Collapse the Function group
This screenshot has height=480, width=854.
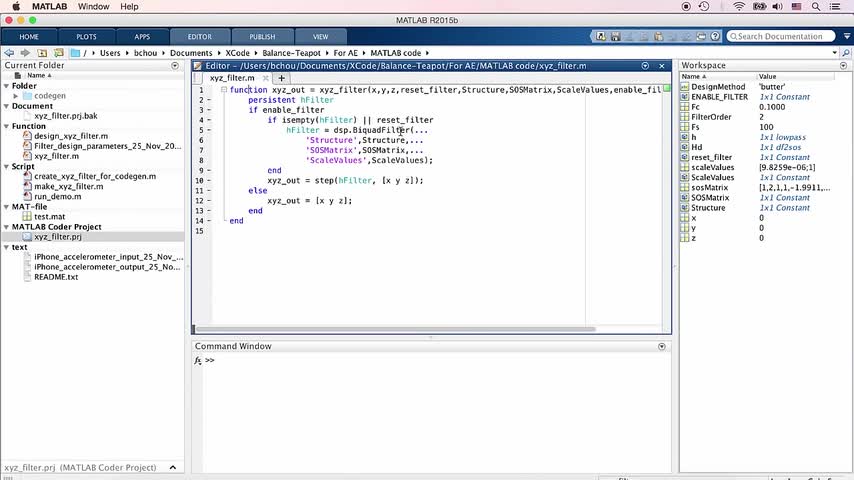(7, 126)
